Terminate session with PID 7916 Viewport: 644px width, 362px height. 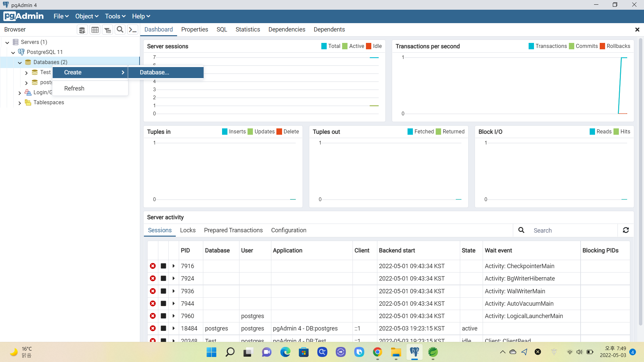point(153,266)
